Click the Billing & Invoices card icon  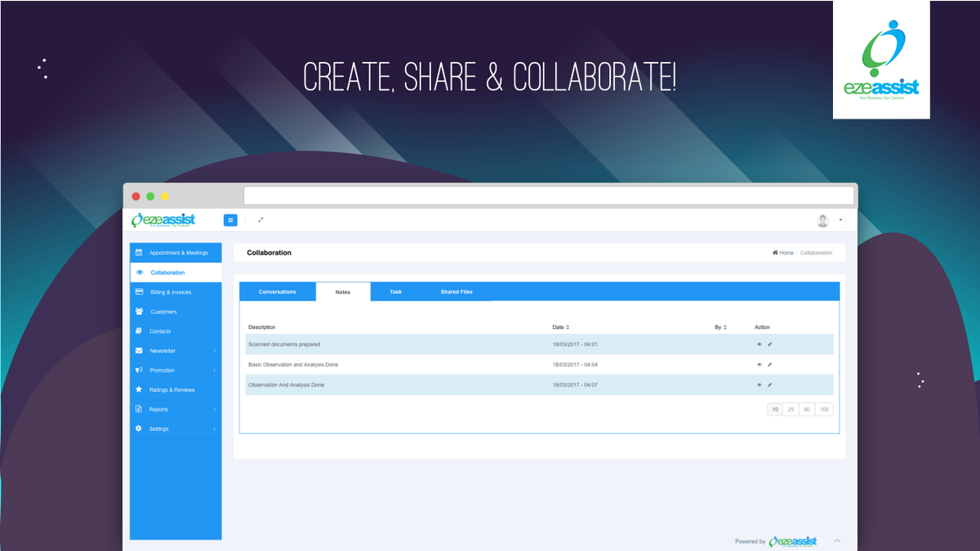coord(139,292)
